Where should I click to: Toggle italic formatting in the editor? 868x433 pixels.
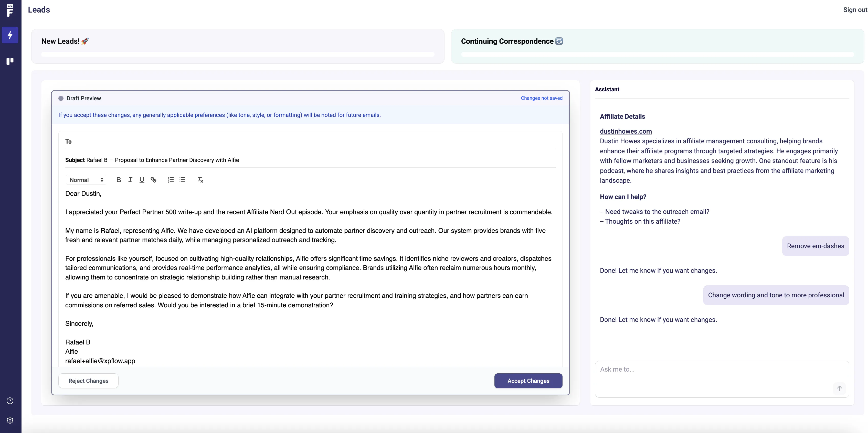[130, 180]
